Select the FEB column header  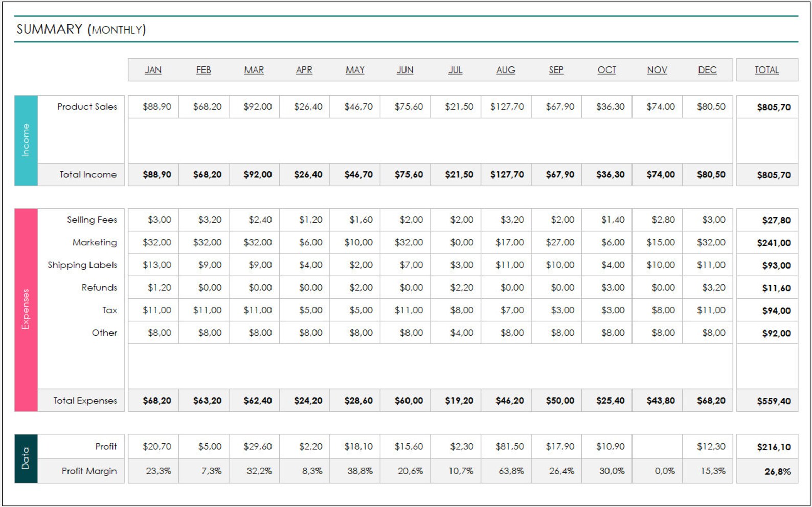click(x=204, y=70)
